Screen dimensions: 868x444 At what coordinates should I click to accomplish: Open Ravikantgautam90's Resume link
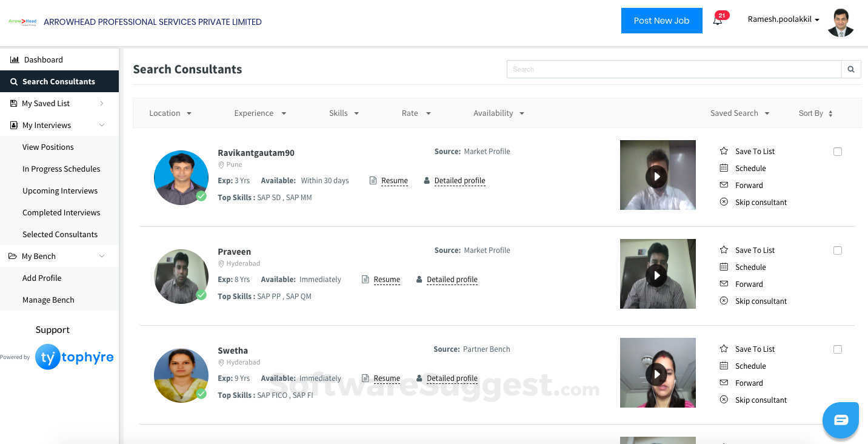[x=395, y=181]
